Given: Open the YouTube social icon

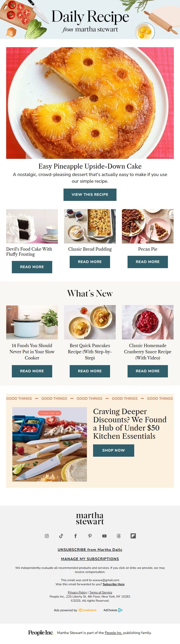Looking at the screenshot, I should click(x=104, y=536).
